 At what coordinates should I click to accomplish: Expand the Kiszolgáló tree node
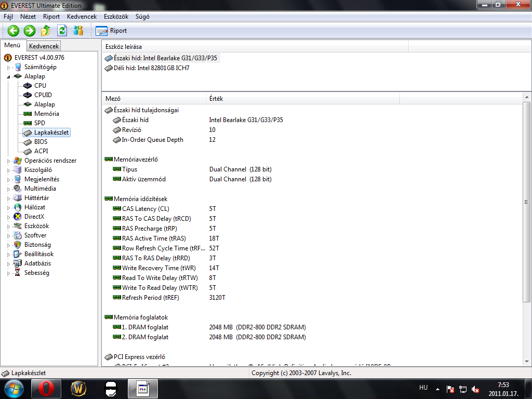8,170
